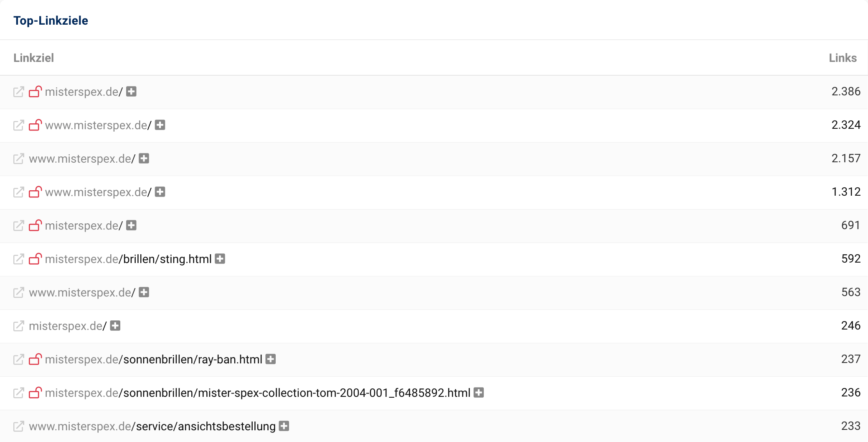Click external link icon beside ansichtsbestellung URL
868x442 pixels.
(x=18, y=427)
